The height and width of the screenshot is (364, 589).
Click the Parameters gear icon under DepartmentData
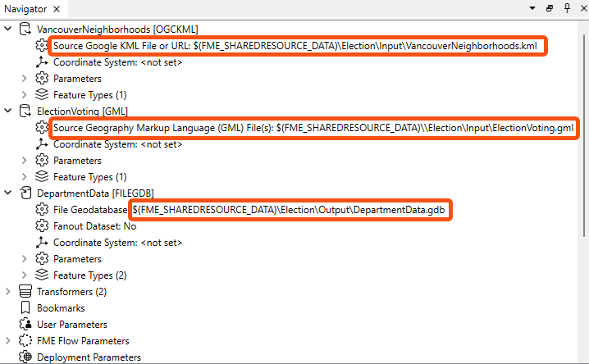[x=42, y=258]
